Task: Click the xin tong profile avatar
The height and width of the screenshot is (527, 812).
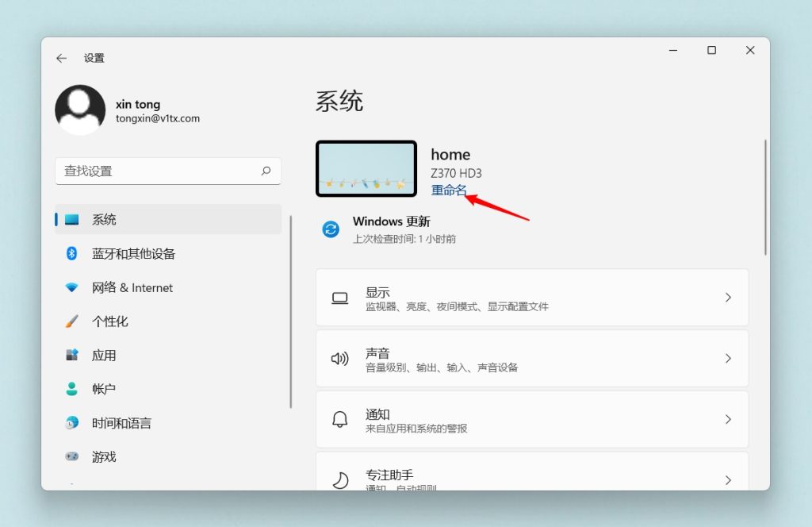Action: point(80,110)
